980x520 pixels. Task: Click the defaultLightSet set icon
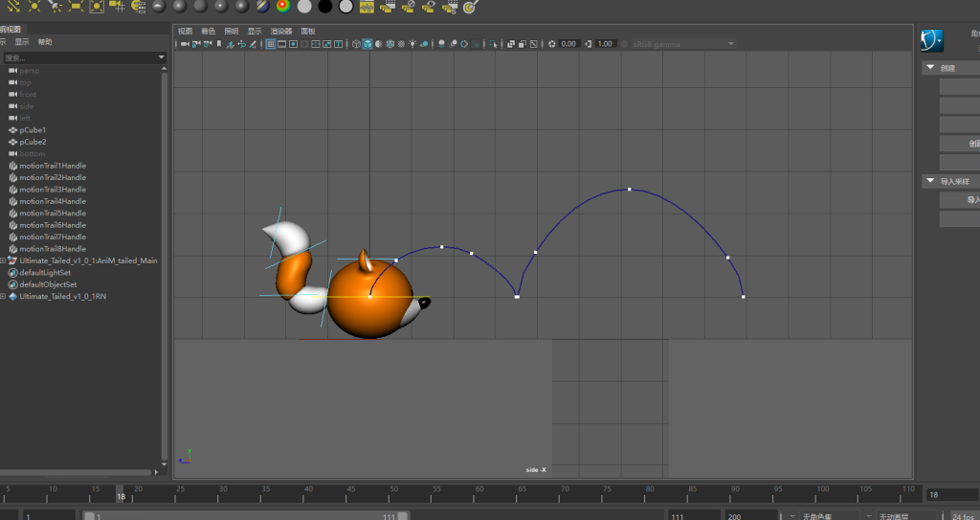(12, 273)
